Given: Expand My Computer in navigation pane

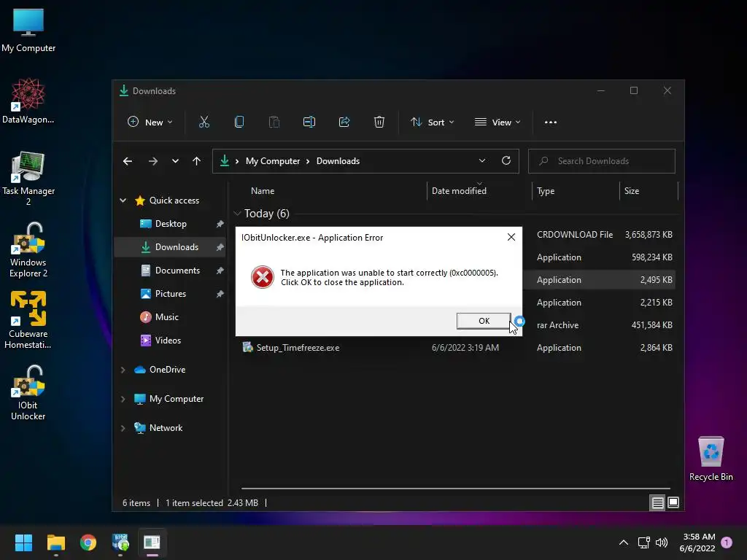Looking at the screenshot, I should coord(123,399).
